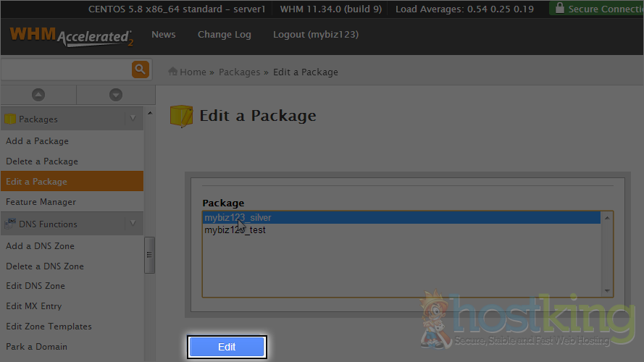Open the News menu item
The image size is (644, 362).
click(163, 35)
